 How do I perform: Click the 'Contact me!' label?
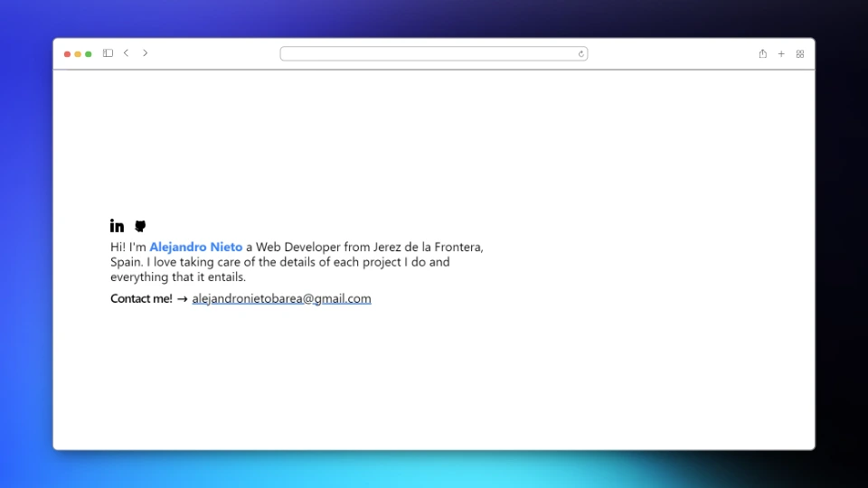(x=141, y=299)
